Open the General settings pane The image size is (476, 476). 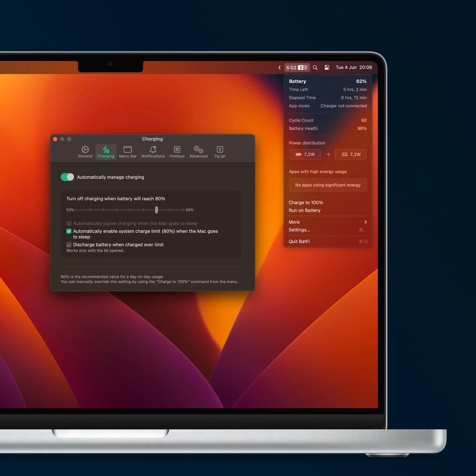pyautogui.click(x=85, y=152)
